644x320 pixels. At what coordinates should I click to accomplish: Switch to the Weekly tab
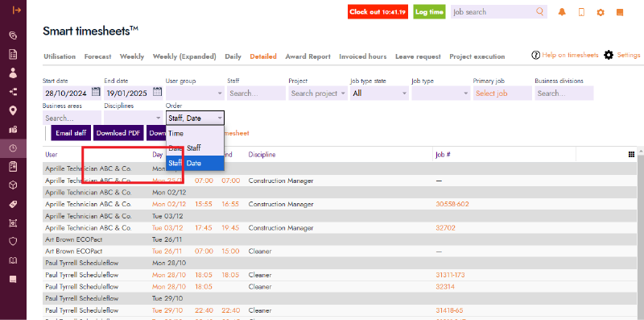[132, 56]
